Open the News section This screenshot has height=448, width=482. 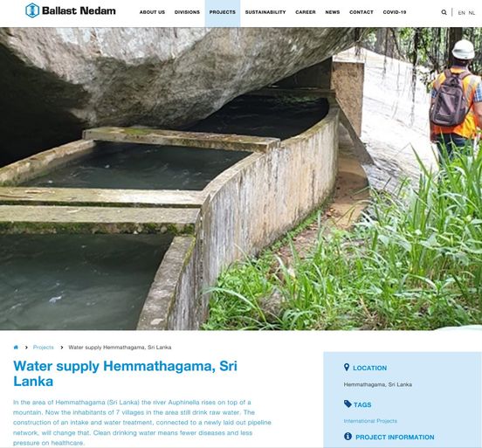[x=333, y=12]
